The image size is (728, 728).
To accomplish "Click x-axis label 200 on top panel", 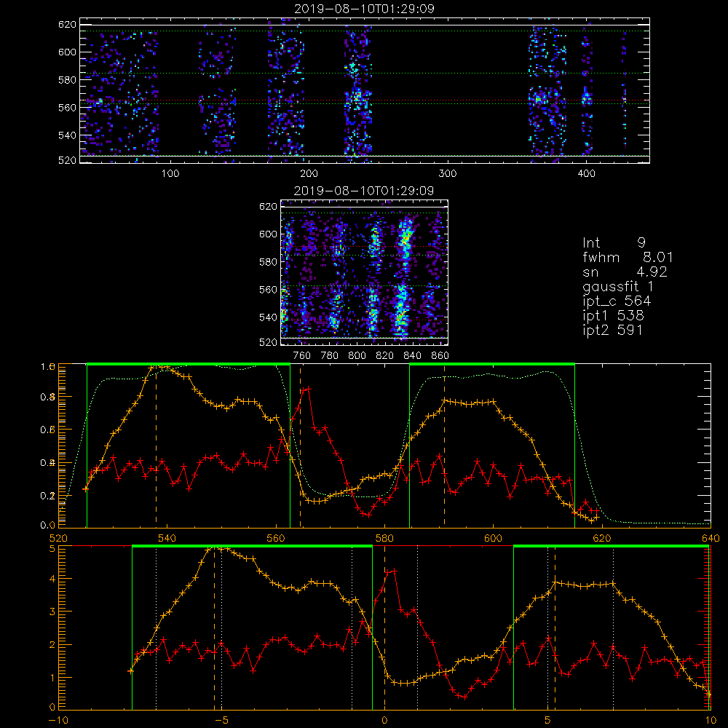I will [x=309, y=174].
